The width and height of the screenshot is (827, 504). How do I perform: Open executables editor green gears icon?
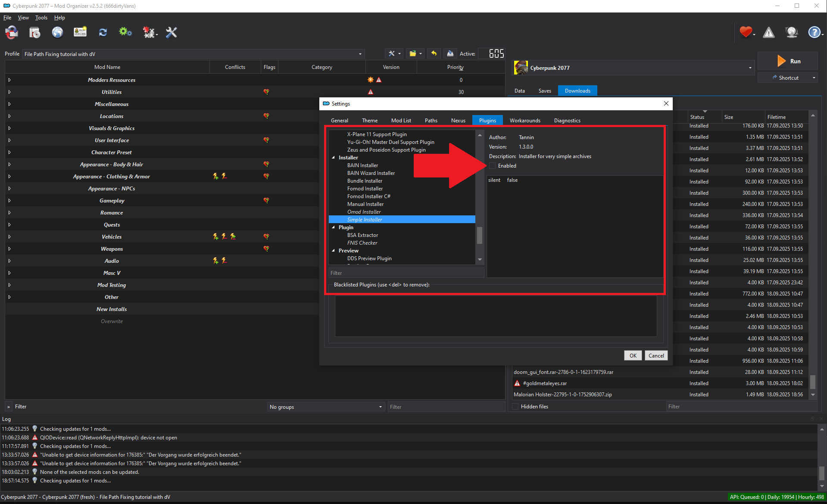[x=125, y=32]
